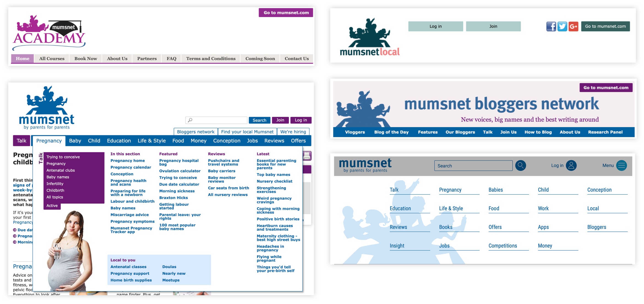The height and width of the screenshot is (304, 644).
Task: Click the Twitter bird icon
Action: [562, 26]
